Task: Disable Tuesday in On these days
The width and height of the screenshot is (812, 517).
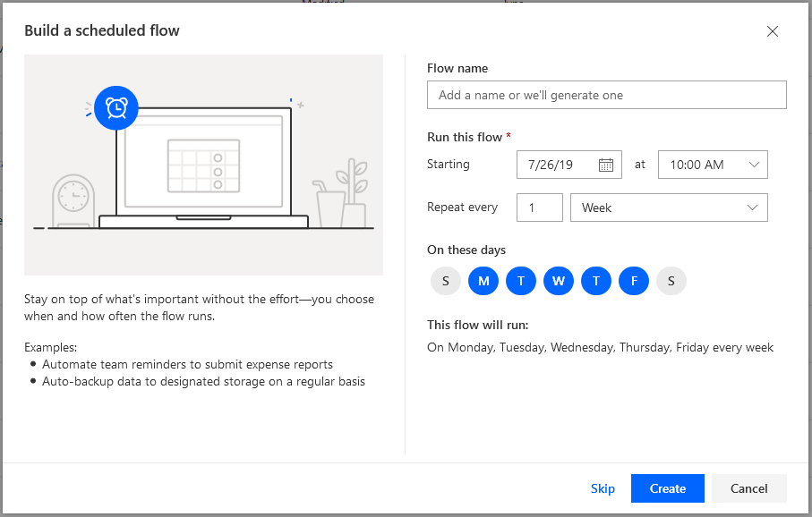Action: 521,281
